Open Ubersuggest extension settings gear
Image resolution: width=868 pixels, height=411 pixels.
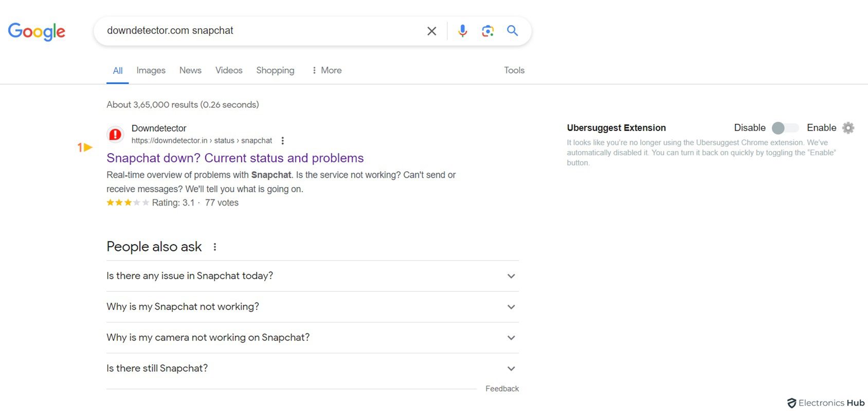[x=848, y=128]
